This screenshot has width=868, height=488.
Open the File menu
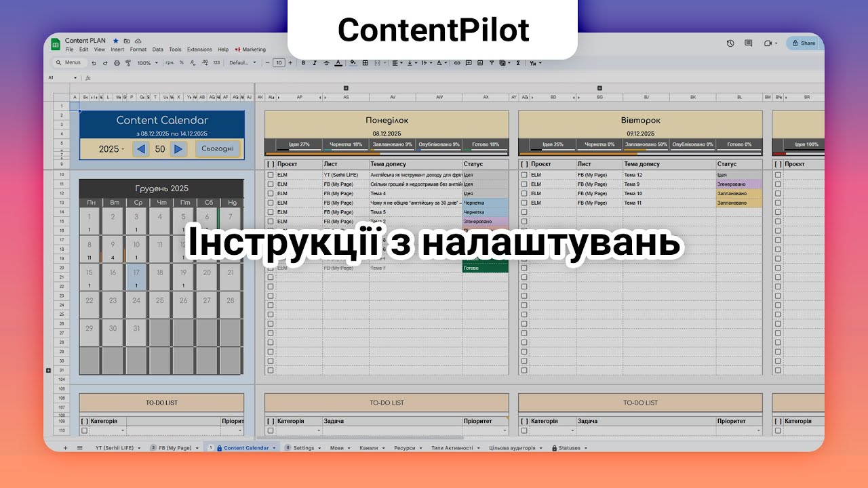pos(69,49)
